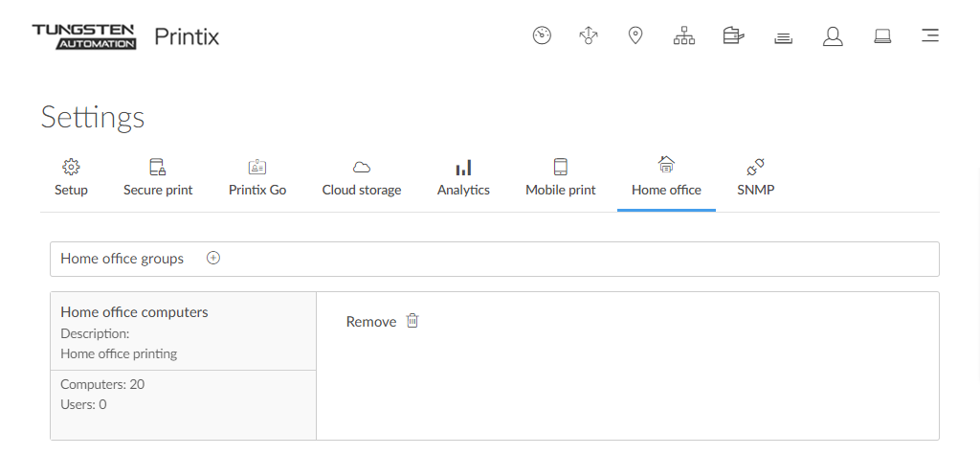Add a new Home office group
Viewport: 980px width, 455px height.
coord(213,259)
